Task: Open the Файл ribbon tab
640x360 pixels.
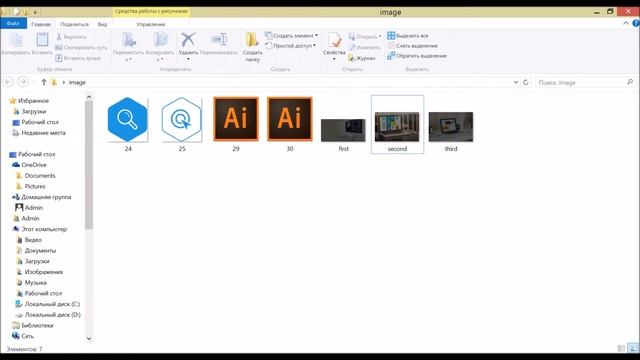Action: [x=13, y=24]
